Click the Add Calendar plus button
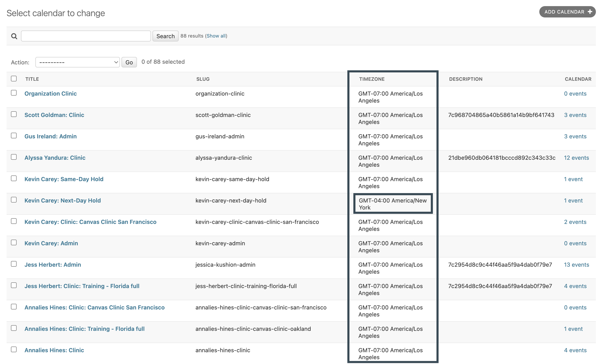Image resolution: width=602 pixels, height=364 pixels. click(567, 12)
